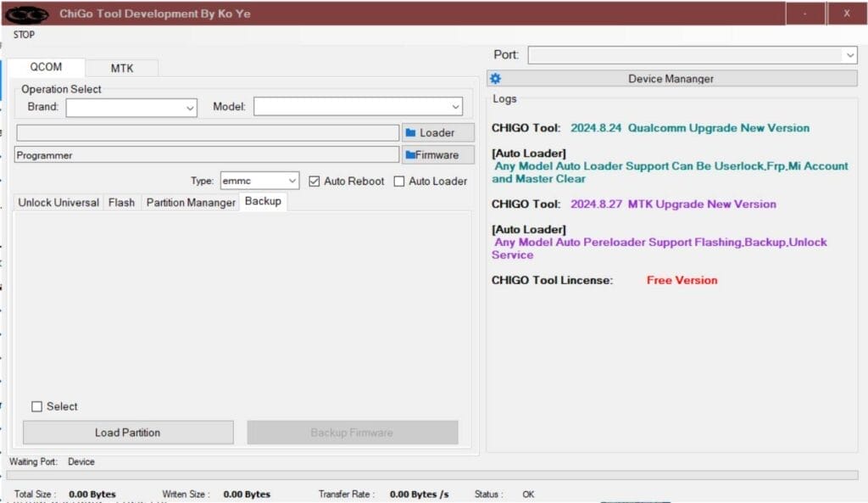Toggle the Auto Reboot checkbox
868x503 pixels.
click(x=314, y=182)
